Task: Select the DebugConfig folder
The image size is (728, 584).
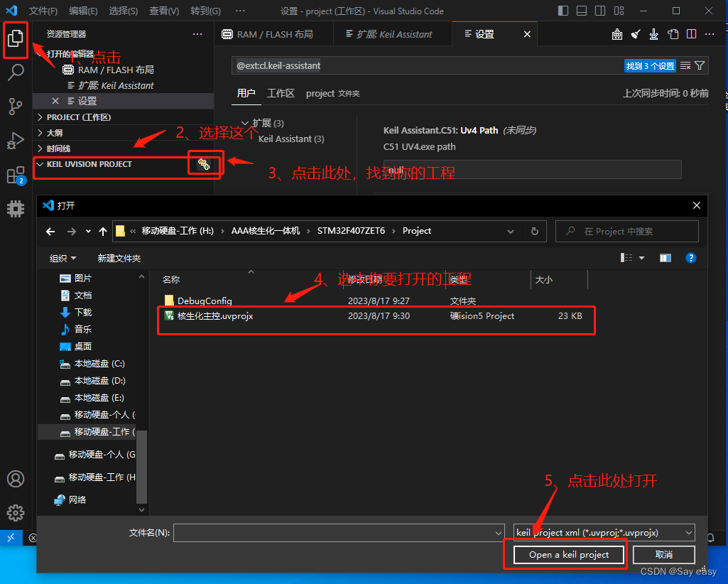Action: (205, 301)
